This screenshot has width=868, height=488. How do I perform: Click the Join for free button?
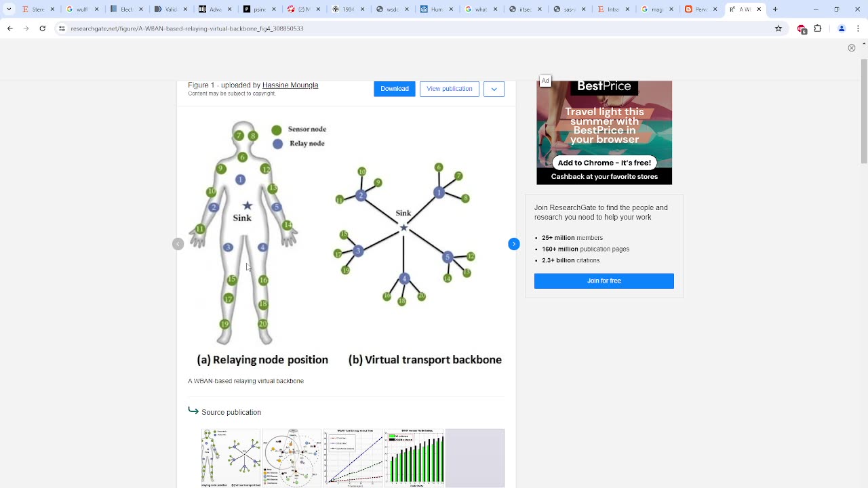coord(604,281)
